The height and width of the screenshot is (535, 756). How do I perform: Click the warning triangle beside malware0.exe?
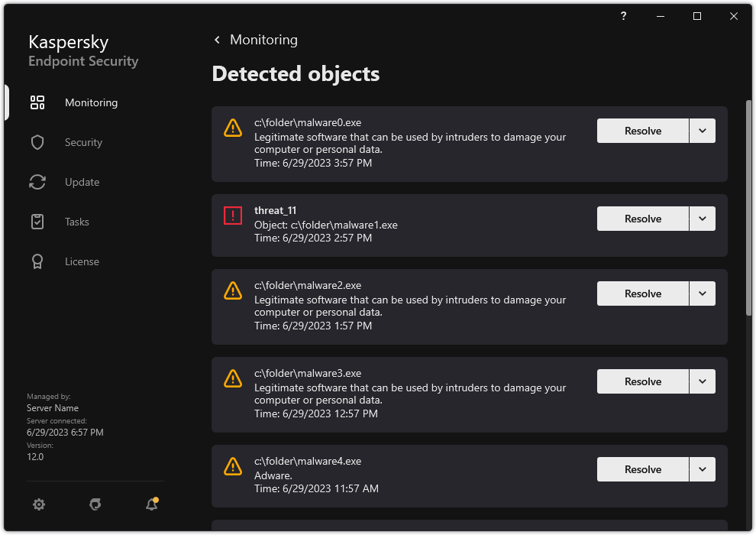[x=232, y=128]
